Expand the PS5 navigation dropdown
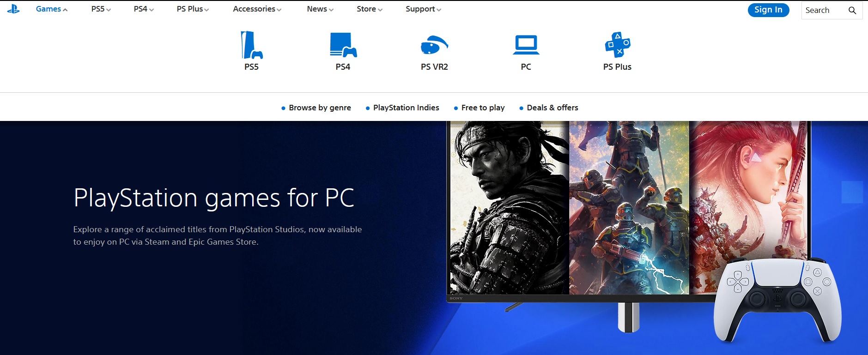This screenshot has width=868, height=355. tap(101, 9)
